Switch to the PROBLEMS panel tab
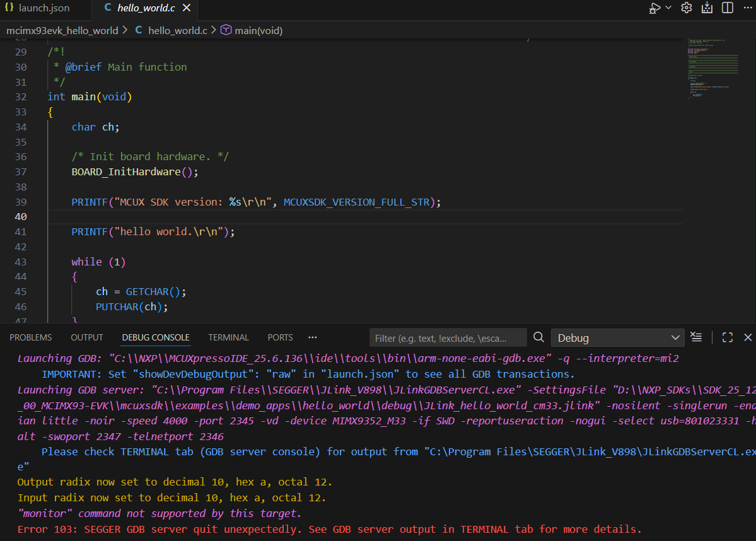Screen dimensions: 756x541 tap(30, 337)
